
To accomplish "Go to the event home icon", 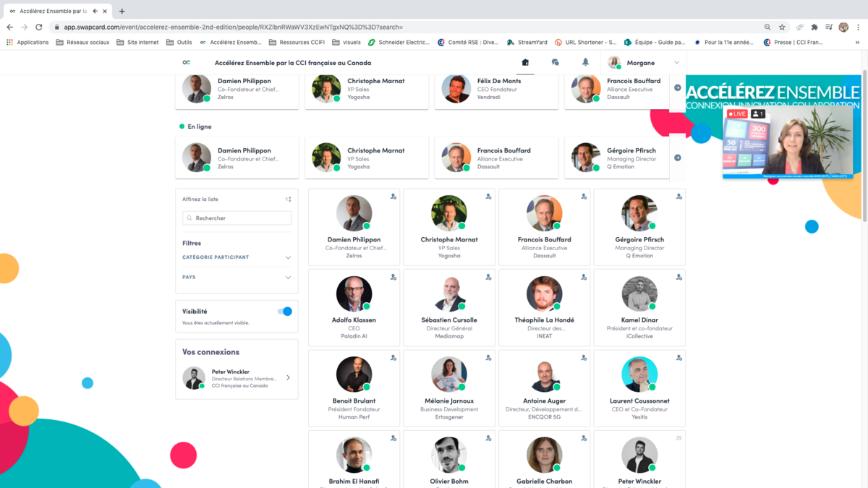I will [525, 63].
